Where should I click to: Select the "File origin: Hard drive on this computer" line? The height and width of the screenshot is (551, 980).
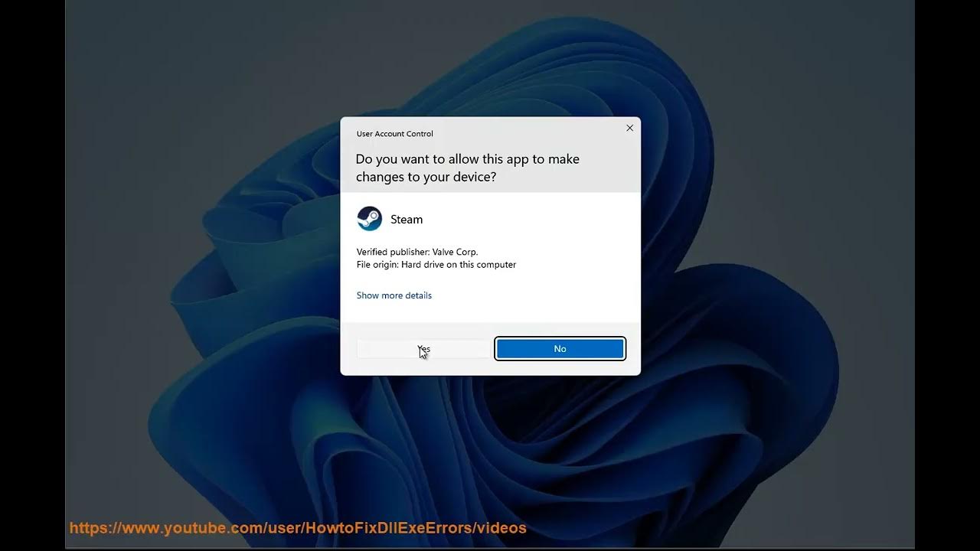pyautogui.click(x=436, y=265)
